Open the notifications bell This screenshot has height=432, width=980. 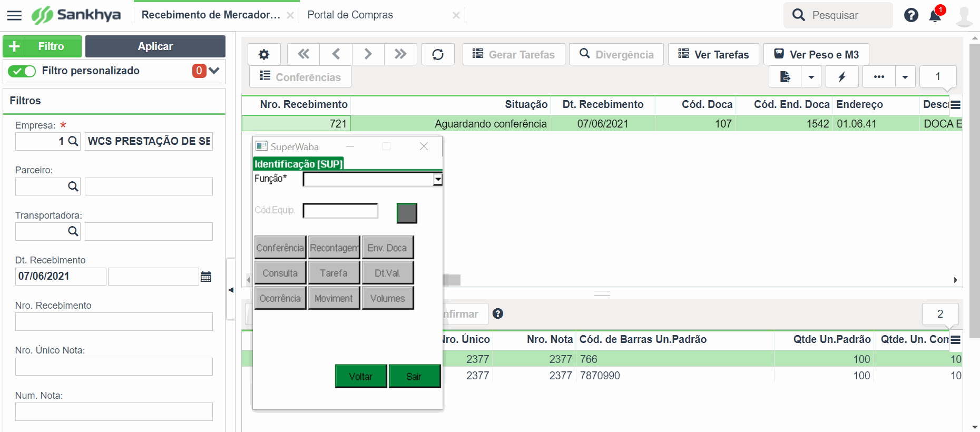coord(935,15)
